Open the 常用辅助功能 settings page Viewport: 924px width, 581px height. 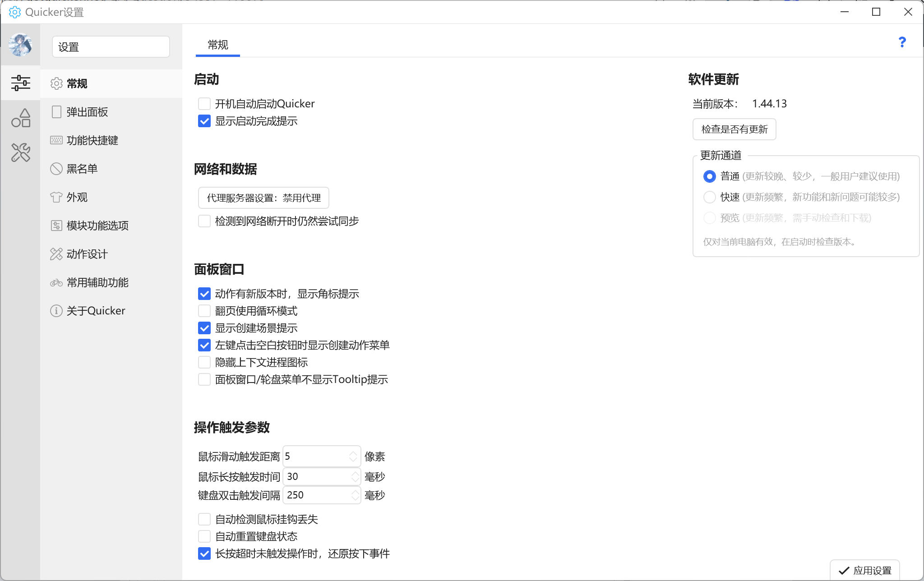pos(111,282)
